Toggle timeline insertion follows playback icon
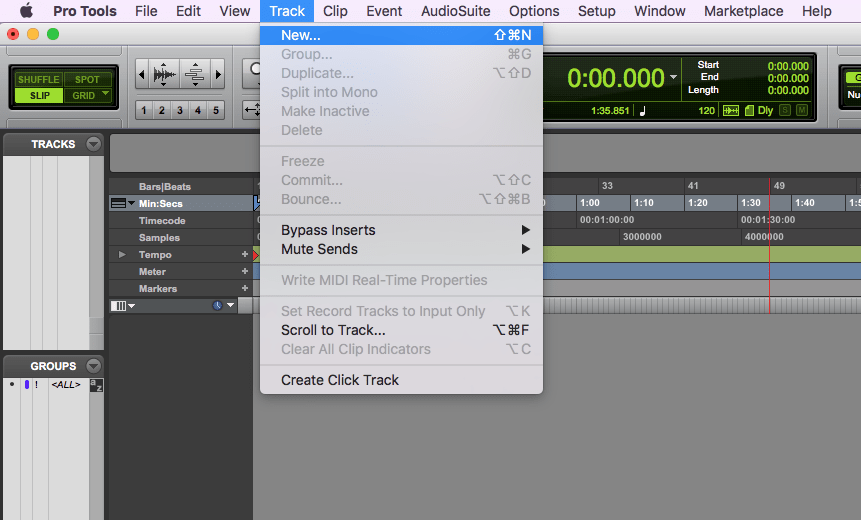The height and width of the screenshot is (520, 861). (731, 110)
